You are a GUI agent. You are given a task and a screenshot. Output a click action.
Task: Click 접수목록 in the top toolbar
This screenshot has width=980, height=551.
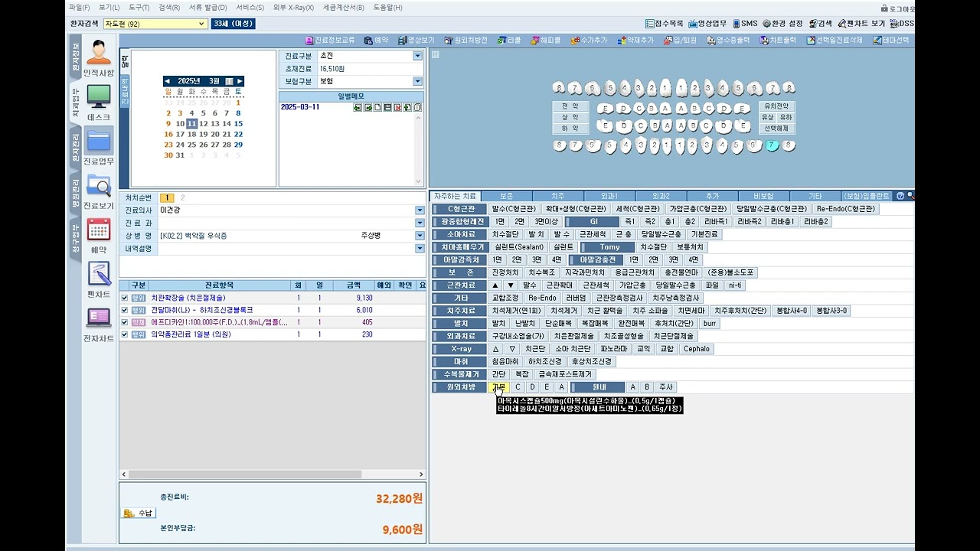[x=665, y=24]
